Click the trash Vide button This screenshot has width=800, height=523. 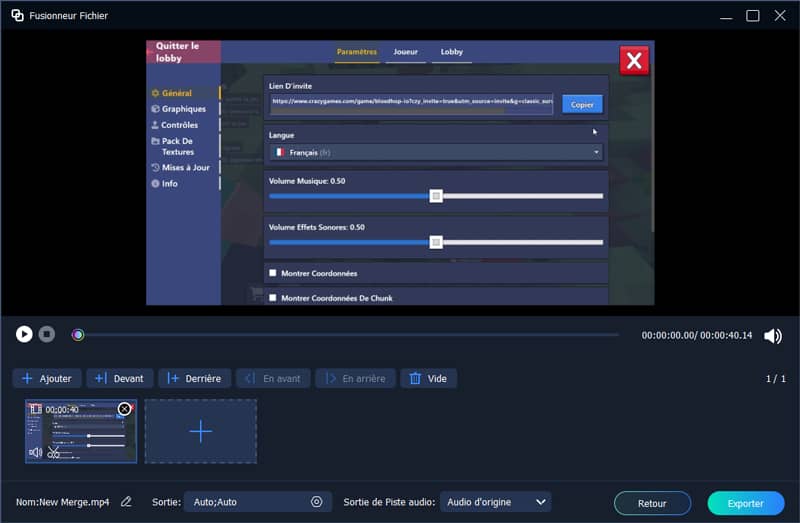pyautogui.click(x=428, y=379)
